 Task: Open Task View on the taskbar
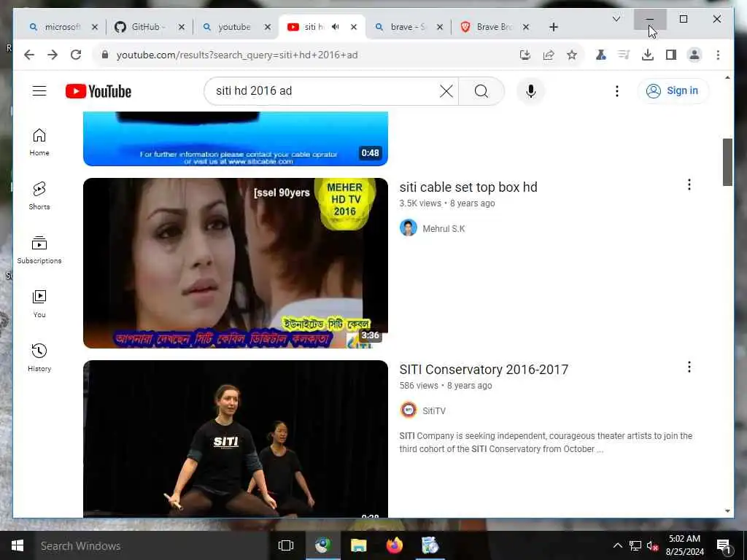coord(286,545)
